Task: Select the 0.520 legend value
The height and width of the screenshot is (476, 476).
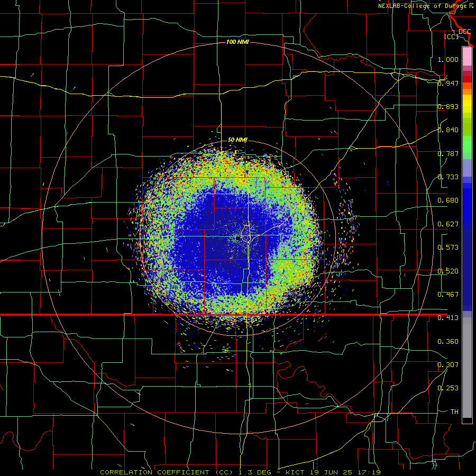Action: pos(448,271)
